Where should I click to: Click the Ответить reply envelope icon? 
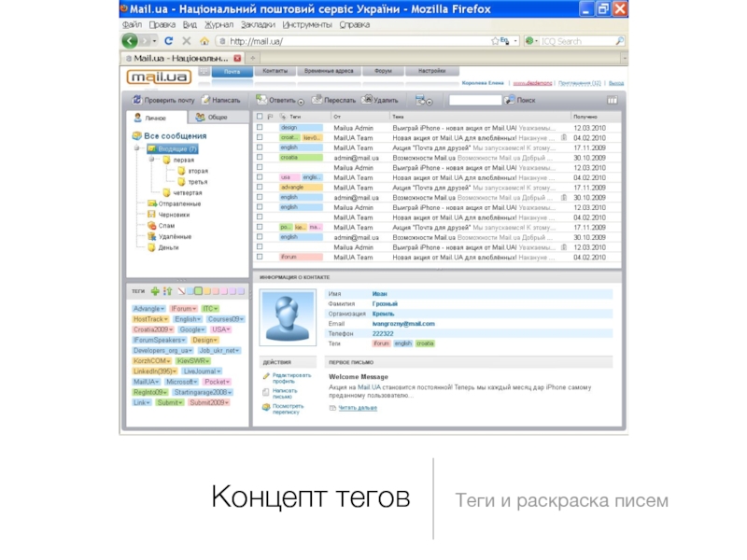point(261,100)
